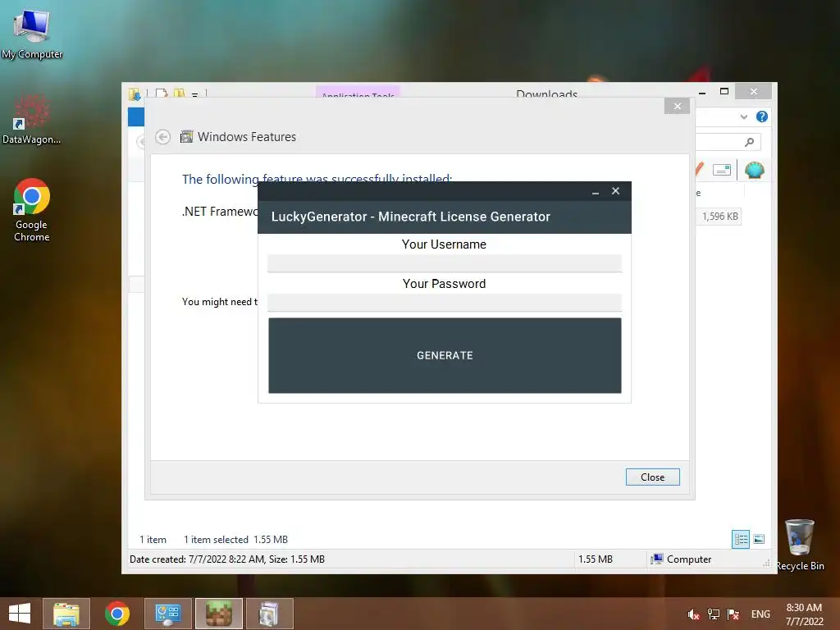Click the Downloads window help icon
Viewport: 840px width, 630px height.
coord(762,116)
